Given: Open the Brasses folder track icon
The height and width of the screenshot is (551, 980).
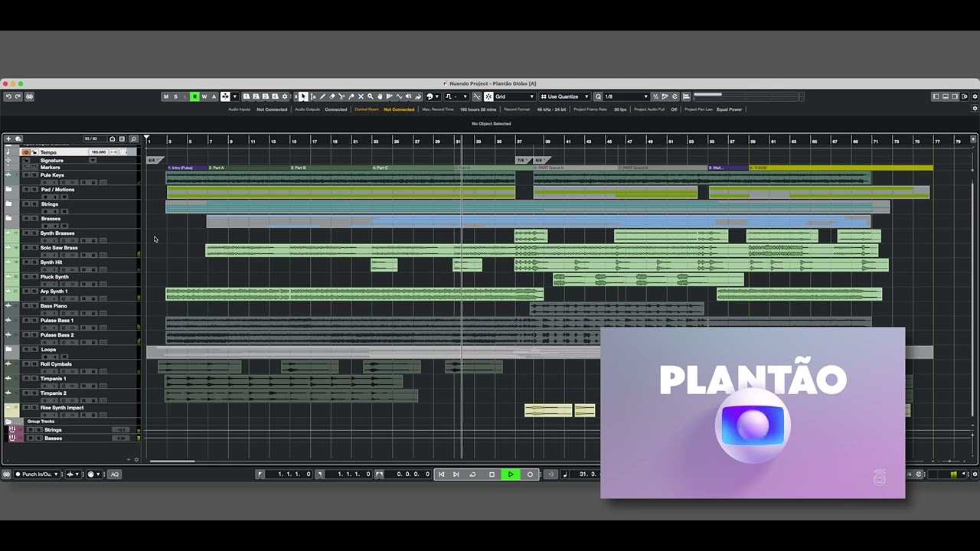Looking at the screenshot, I should coord(8,219).
